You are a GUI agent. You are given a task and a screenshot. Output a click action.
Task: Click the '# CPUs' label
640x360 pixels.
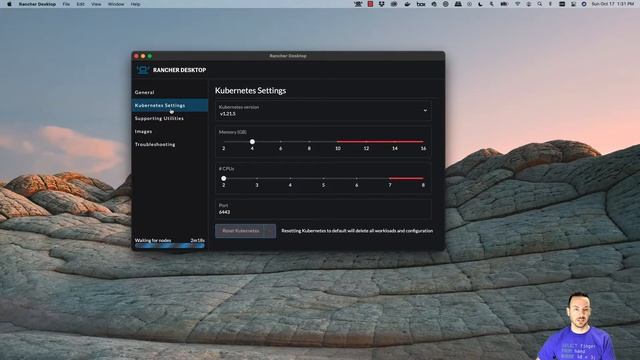pyautogui.click(x=227, y=169)
